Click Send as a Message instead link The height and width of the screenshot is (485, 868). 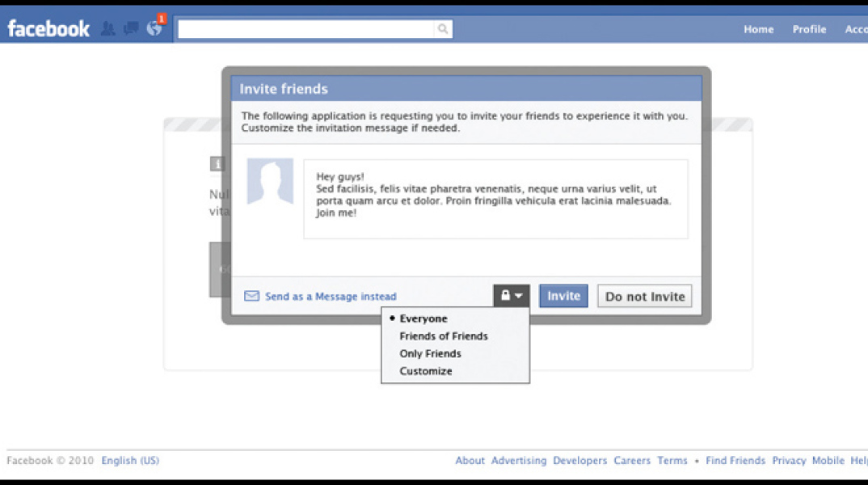point(331,297)
